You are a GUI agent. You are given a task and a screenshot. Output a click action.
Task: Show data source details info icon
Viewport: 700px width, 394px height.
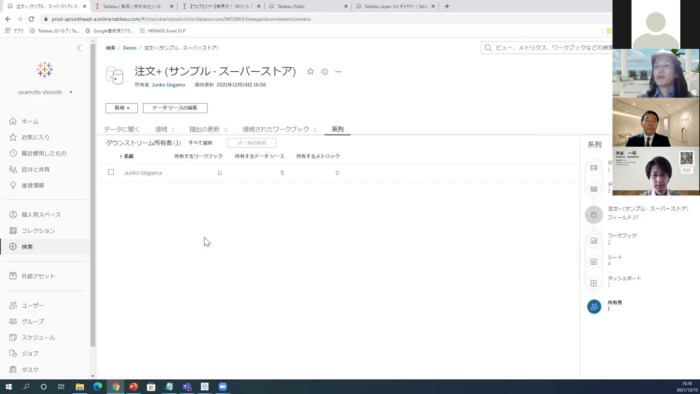coord(325,71)
